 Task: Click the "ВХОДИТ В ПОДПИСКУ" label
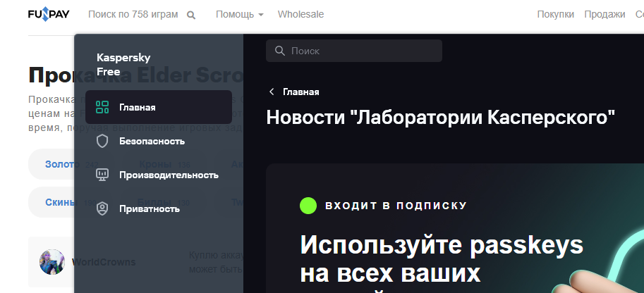click(x=396, y=206)
